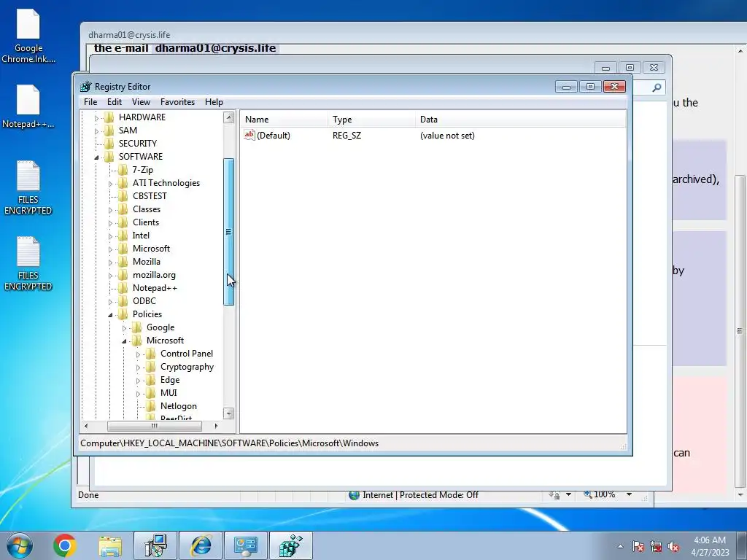Click the (value not set) data cell
This screenshot has height=560, width=747.
tap(447, 136)
